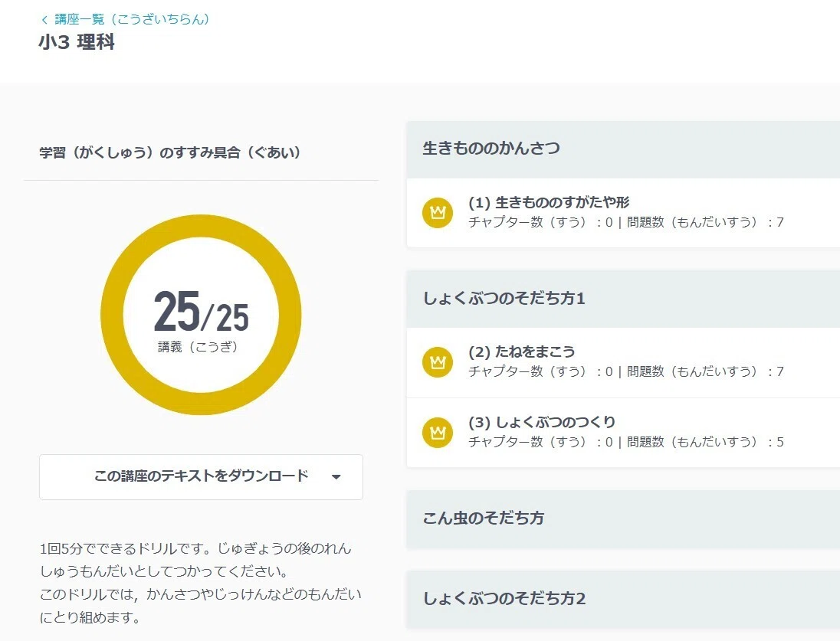Open lesson (2) たねをまこう

[x=623, y=362]
